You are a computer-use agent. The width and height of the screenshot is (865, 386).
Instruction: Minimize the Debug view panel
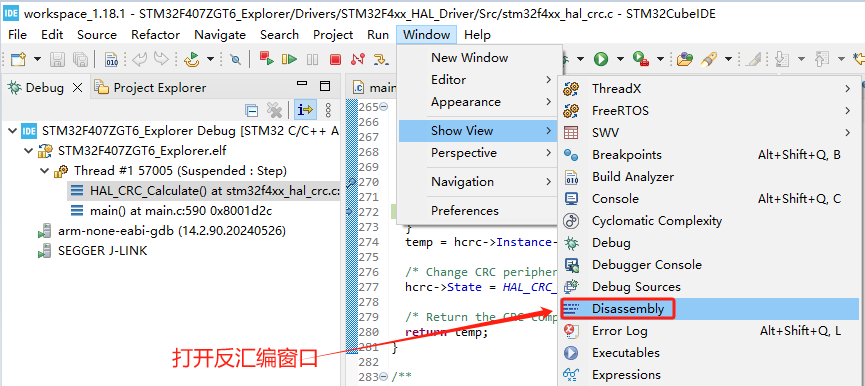tap(302, 84)
